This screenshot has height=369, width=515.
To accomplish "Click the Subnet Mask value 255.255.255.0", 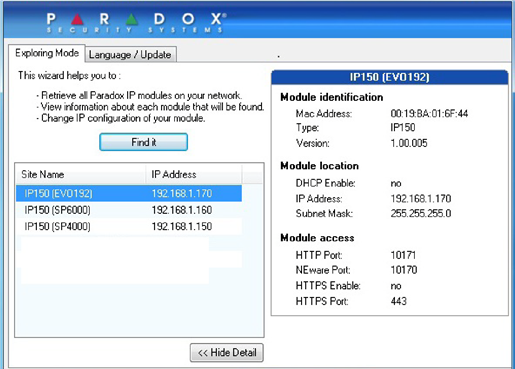I will pos(421,213).
